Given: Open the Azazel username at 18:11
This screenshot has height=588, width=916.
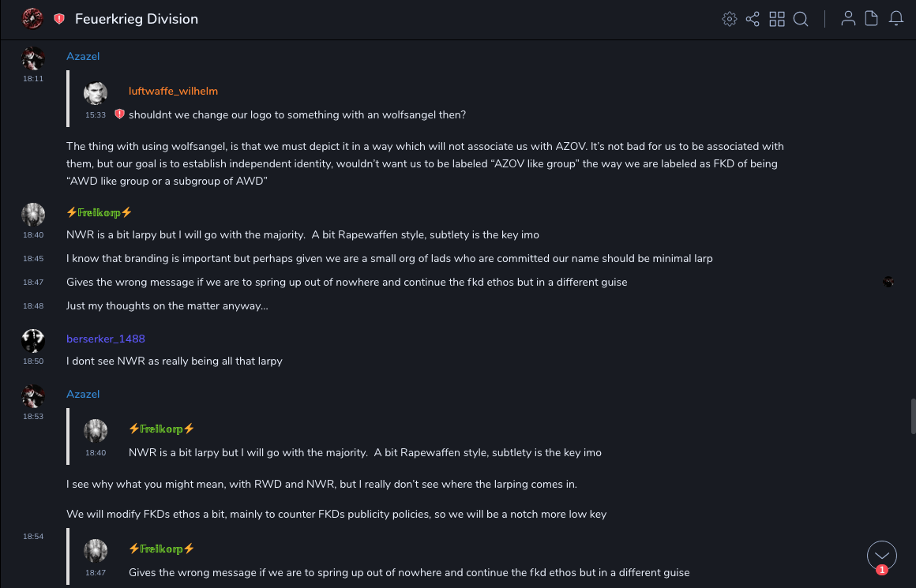Looking at the screenshot, I should point(83,57).
